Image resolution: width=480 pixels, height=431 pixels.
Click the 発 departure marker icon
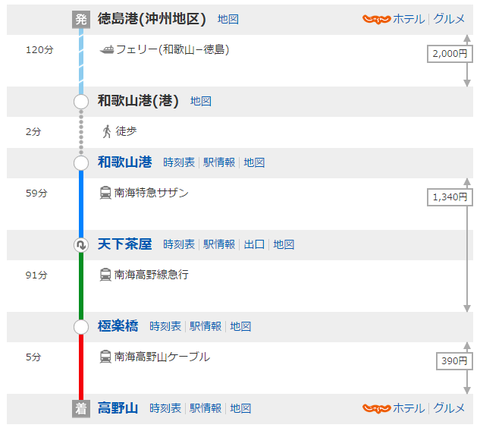(x=81, y=19)
